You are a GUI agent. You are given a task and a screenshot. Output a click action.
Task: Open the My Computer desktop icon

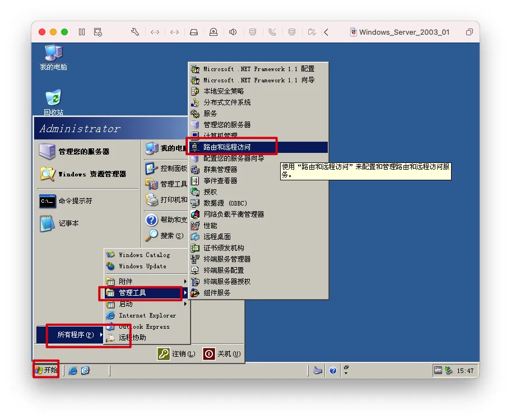(53, 58)
